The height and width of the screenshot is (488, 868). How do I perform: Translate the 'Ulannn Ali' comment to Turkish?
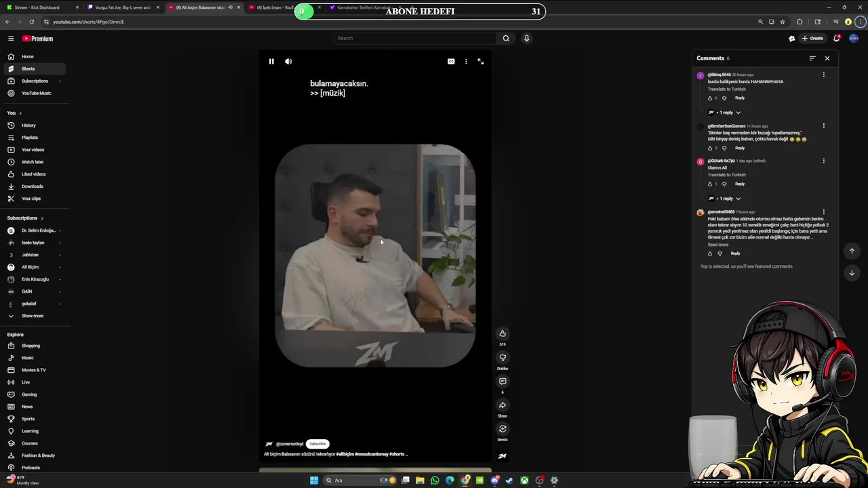point(727,175)
